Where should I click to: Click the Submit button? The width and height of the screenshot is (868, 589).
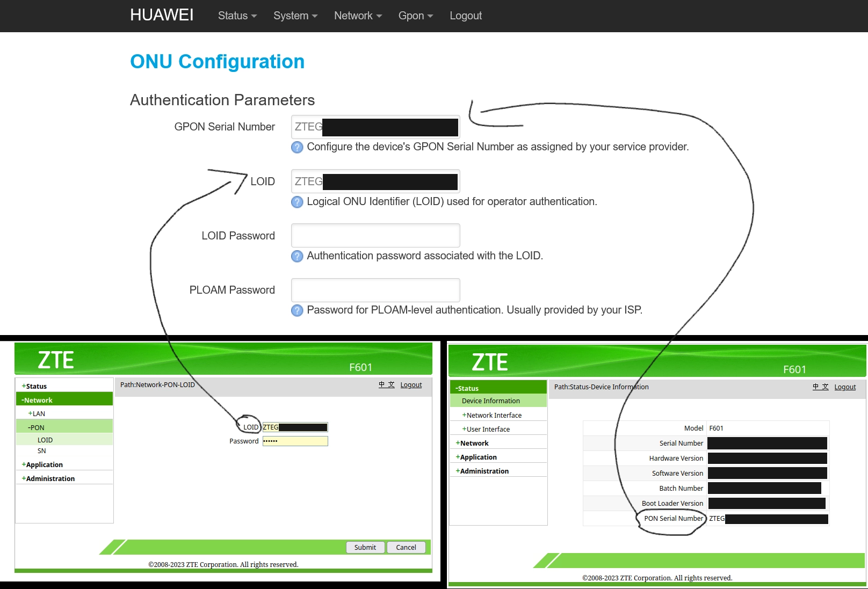point(365,548)
